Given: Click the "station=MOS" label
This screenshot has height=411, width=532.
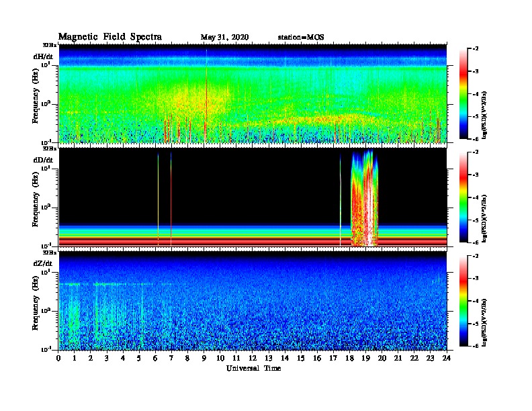Looking at the screenshot, I should (301, 38).
